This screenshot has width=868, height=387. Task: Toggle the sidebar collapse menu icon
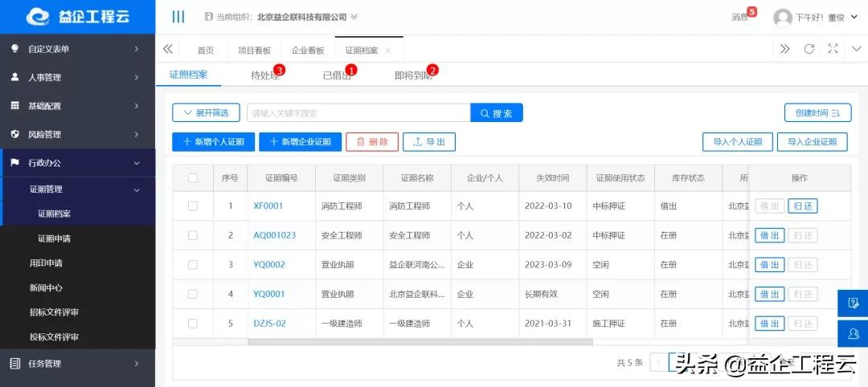178,17
